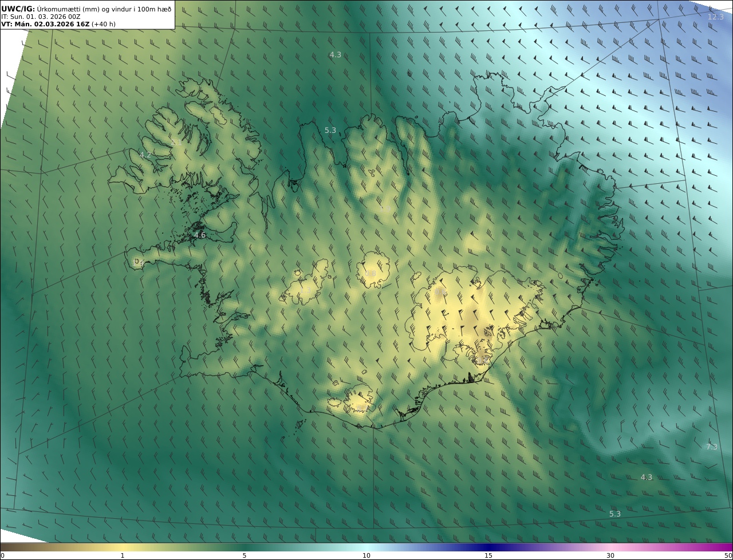The image size is (733, 560).
Task: Click the colorbar tick labeled 15
Action: (488, 555)
